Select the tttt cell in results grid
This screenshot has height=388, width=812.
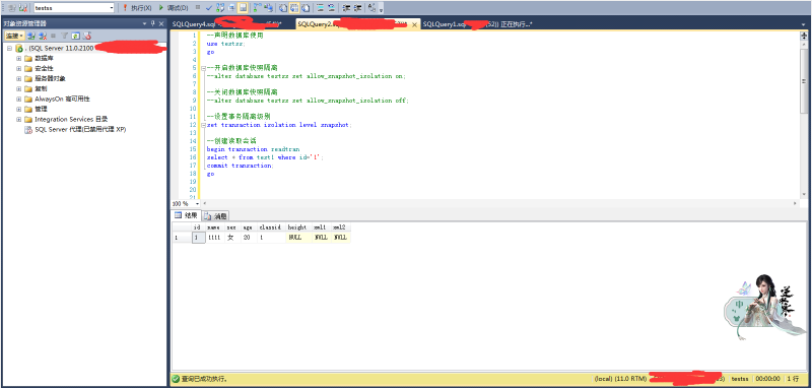tap(214, 238)
